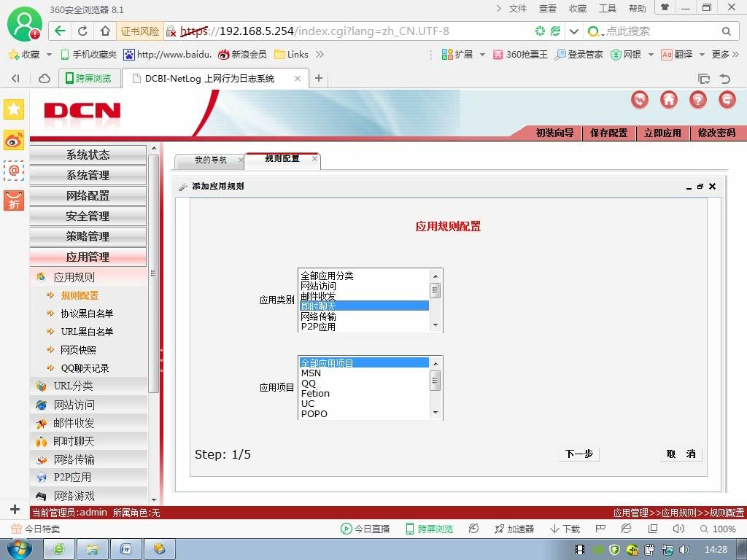Image resolution: width=747 pixels, height=560 pixels.
Task: Open the 文件 menu
Action: pyautogui.click(x=517, y=9)
